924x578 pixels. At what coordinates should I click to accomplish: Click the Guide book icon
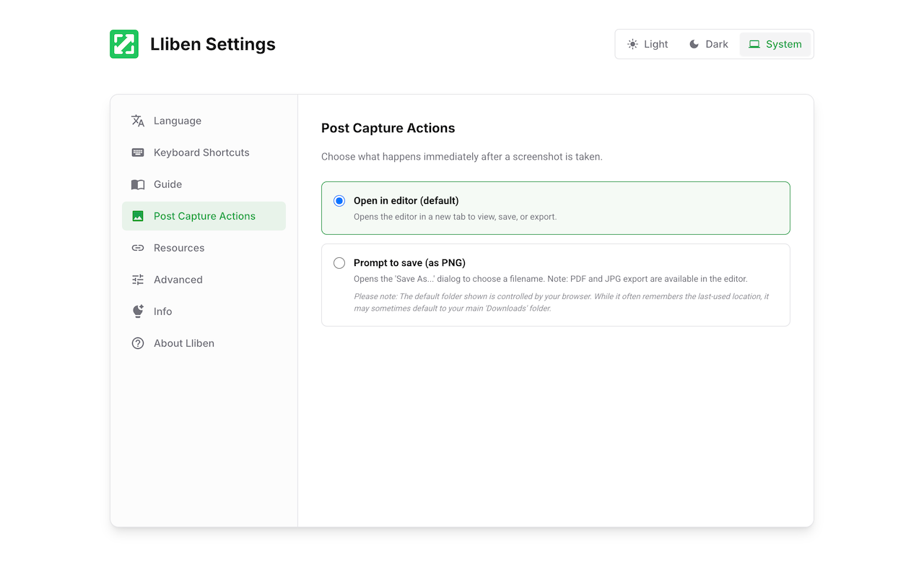click(138, 184)
